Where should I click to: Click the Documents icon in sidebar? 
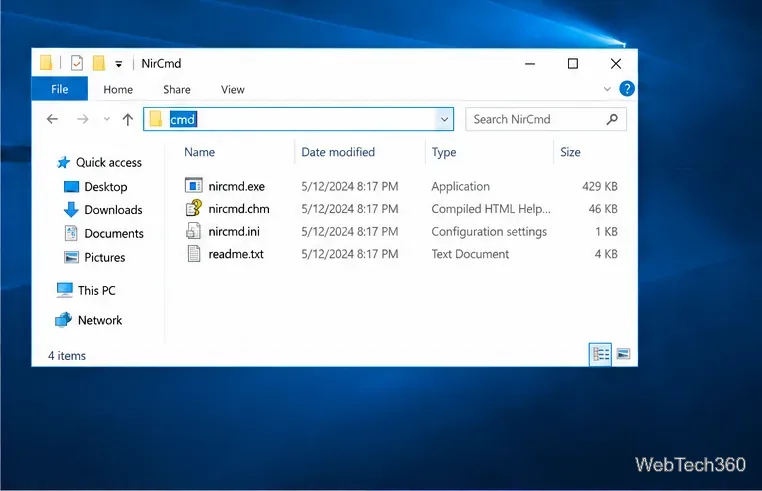[71, 233]
